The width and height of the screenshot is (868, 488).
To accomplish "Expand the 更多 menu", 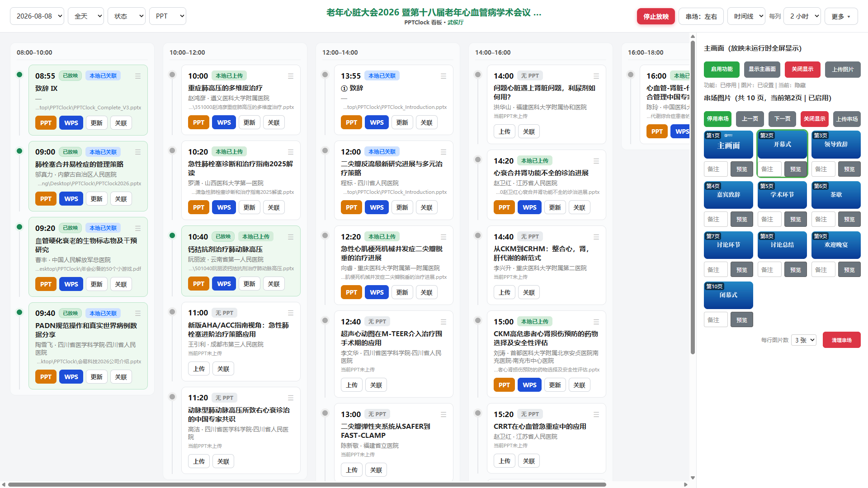I will pos(841,16).
